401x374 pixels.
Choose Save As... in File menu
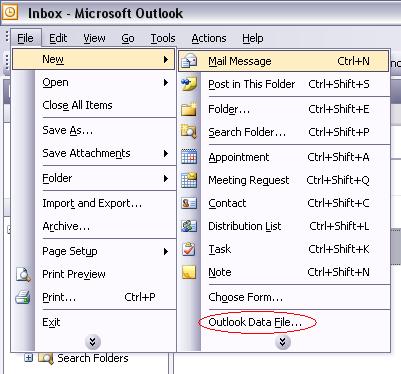tap(94, 130)
